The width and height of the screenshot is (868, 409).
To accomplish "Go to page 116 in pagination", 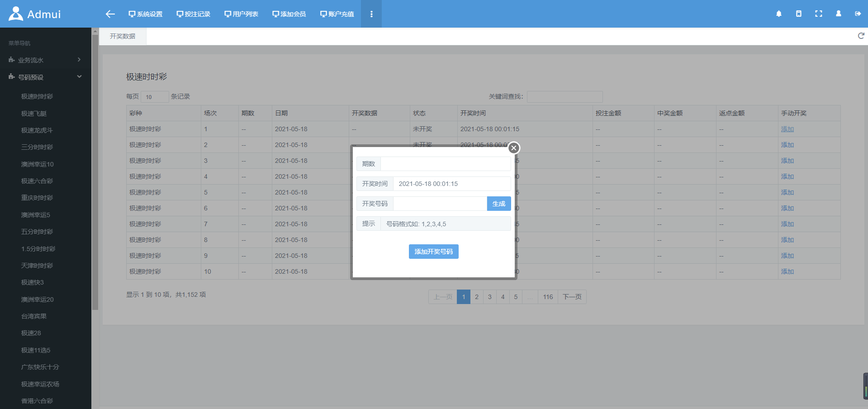I will click(x=548, y=297).
